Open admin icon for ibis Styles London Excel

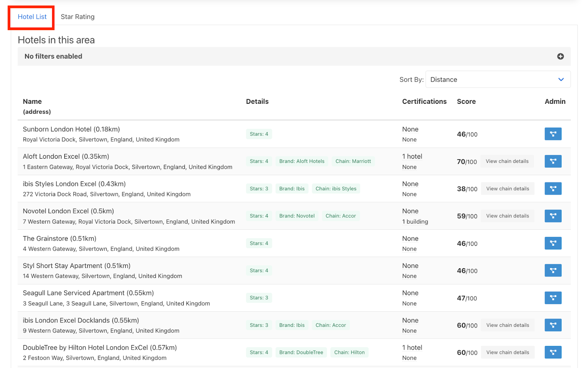pyautogui.click(x=553, y=188)
